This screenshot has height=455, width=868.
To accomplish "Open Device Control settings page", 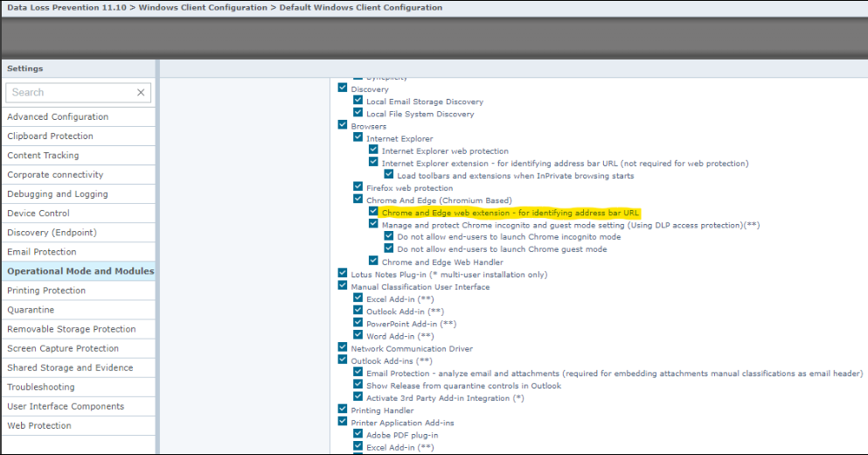I will [38, 213].
